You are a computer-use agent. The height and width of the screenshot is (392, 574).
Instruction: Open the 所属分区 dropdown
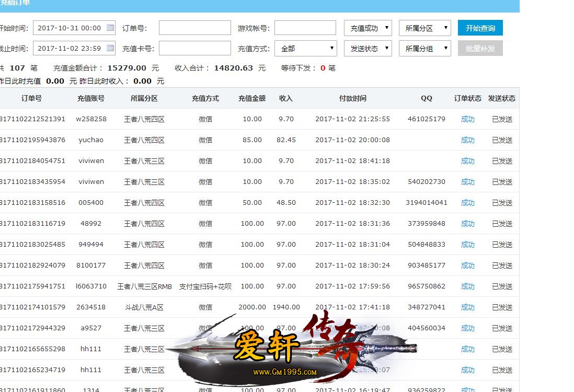[424, 28]
